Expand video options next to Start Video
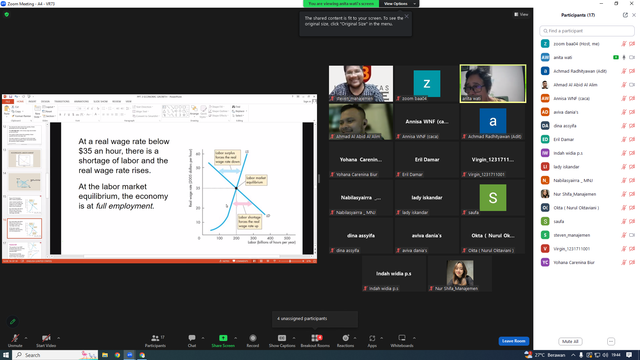 click(58, 338)
